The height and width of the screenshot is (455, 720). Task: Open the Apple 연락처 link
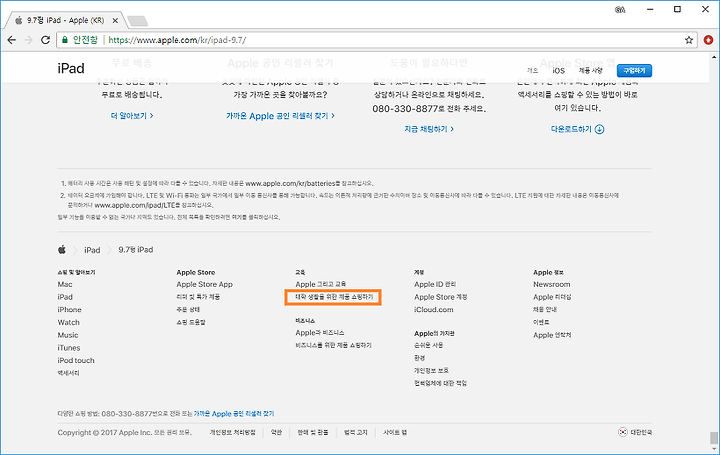pos(552,335)
